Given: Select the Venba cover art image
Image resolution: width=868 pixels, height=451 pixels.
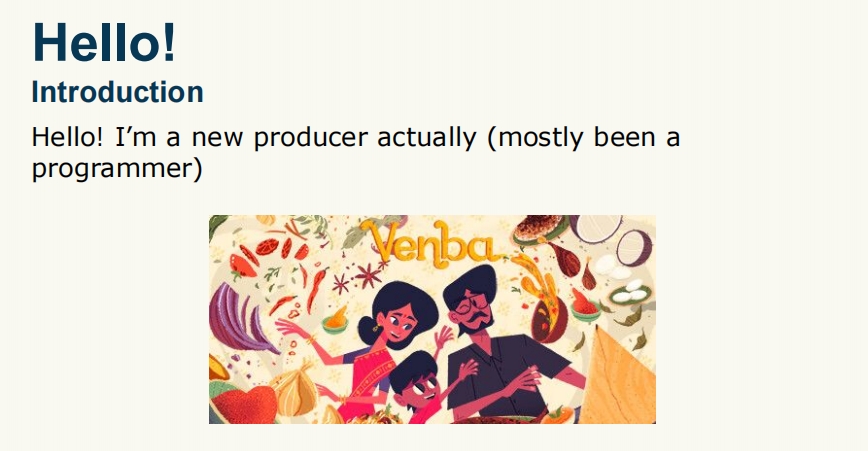Looking at the screenshot, I should pos(432,319).
